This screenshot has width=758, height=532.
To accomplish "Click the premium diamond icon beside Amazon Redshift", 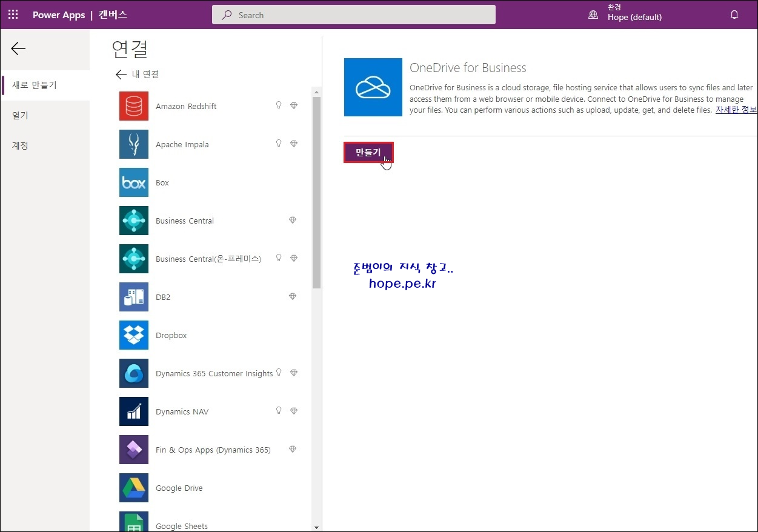I will (x=294, y=105).
